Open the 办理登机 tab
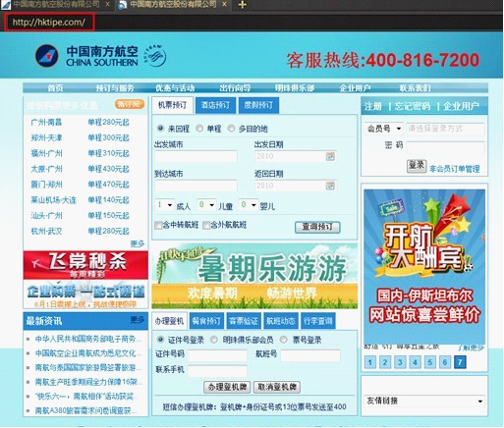This screenshot has height=428, width=504. (169, 321)
